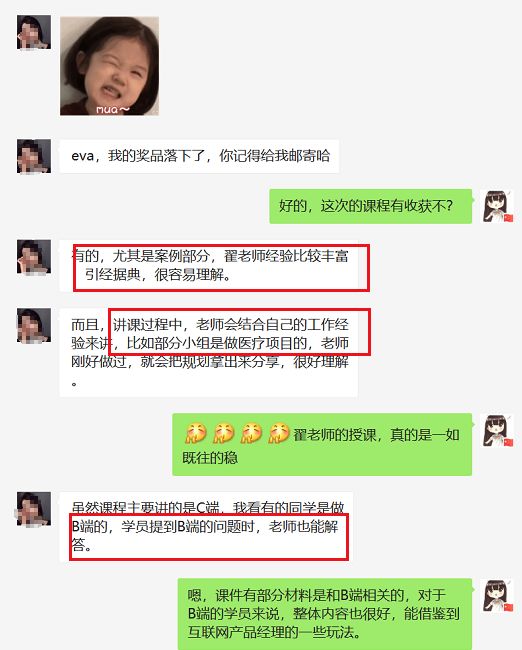
Task: Click anime avatar beside emoji reply
Action: pos(497,430)
